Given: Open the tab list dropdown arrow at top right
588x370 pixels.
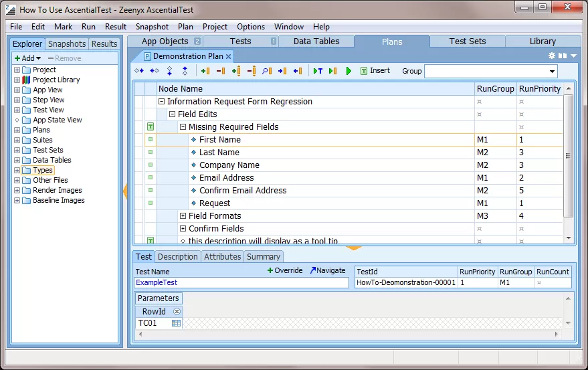Looking at the screenshot, I should (x=573, y=56).
